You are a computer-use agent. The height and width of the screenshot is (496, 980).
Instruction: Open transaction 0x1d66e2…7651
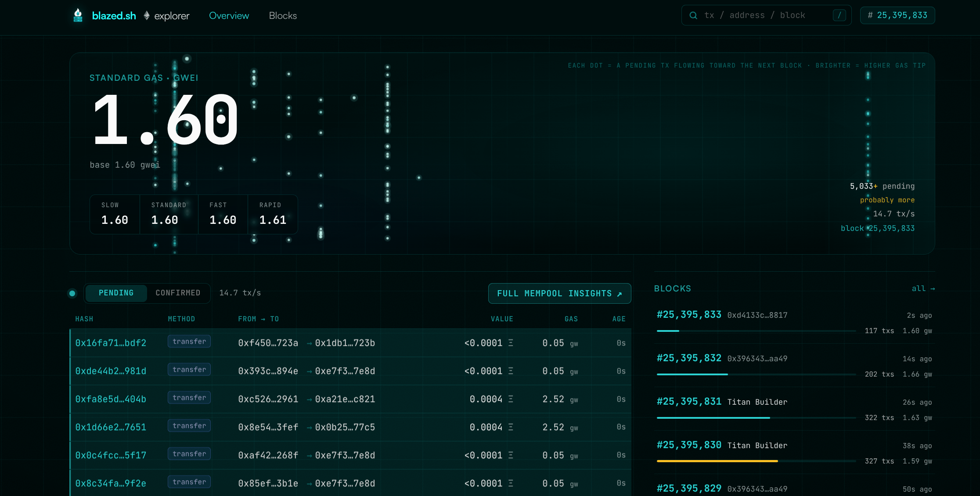pyautogui.click(x=111, y=427)
